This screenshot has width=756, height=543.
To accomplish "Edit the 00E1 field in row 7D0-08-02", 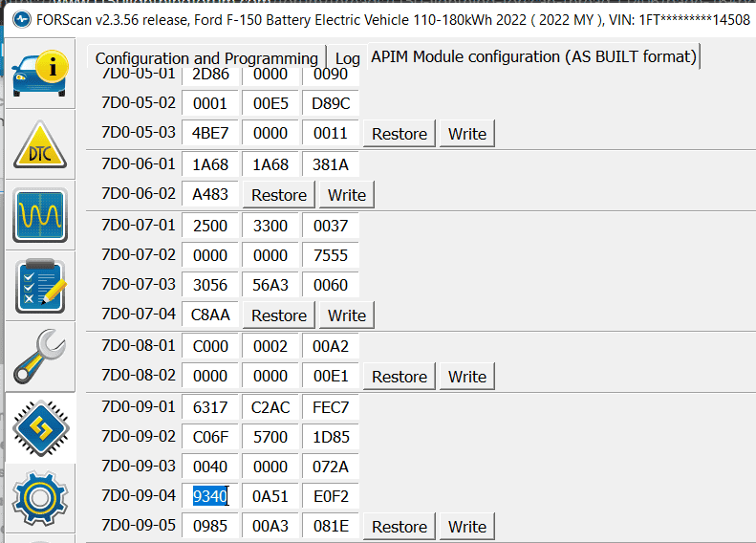I will point(331,377).
